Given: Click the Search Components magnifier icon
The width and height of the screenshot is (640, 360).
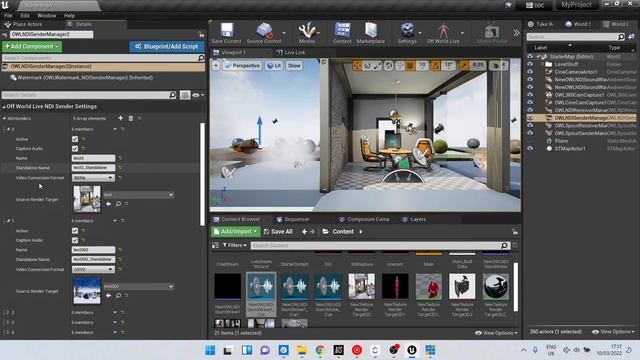Looking at the screenshot, I should tap(201, 58).
